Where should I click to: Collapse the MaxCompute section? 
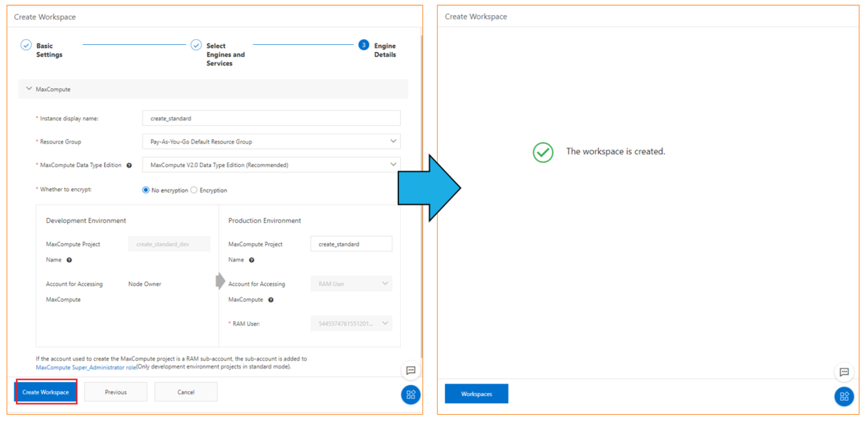29,89
